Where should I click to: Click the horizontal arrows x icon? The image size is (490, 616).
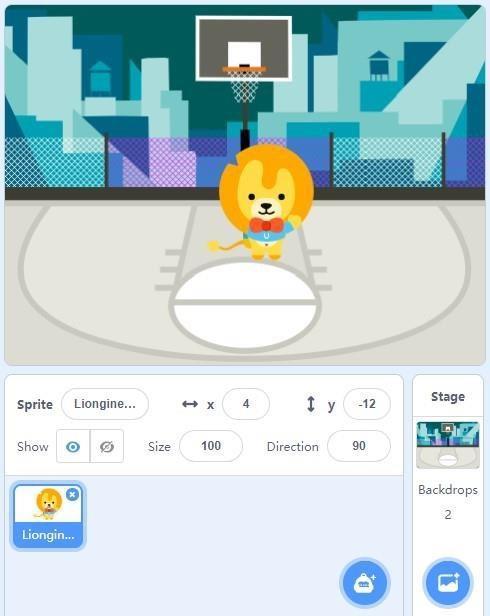click(190, 404)
